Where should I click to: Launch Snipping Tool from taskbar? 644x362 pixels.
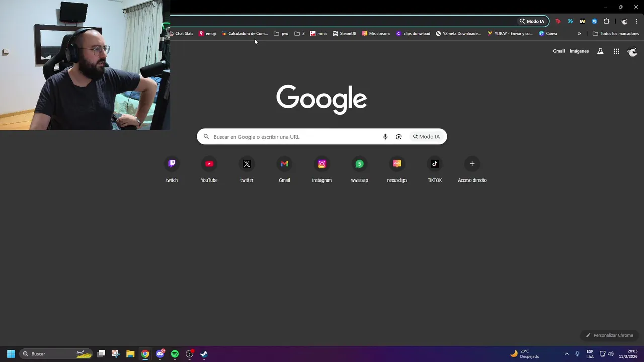(x=115, y=354)
